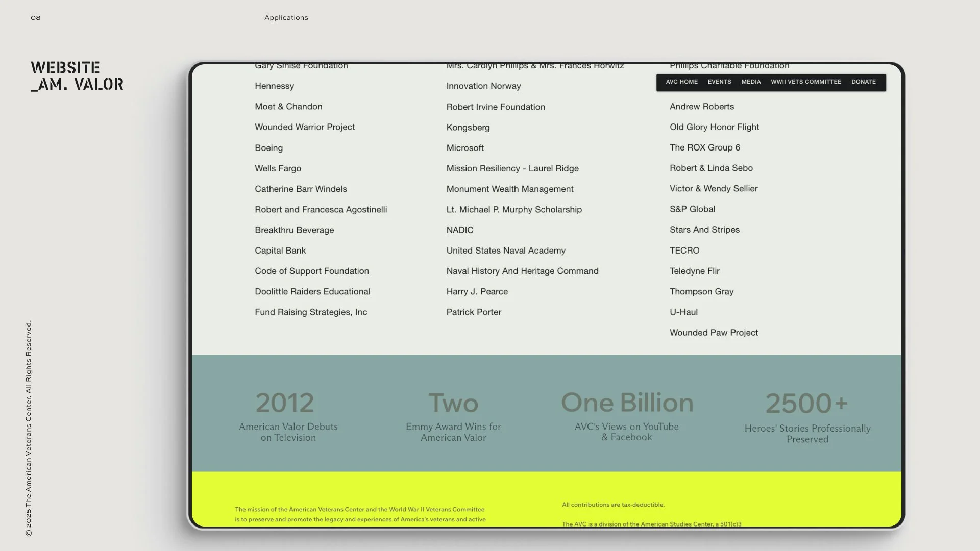Click the 2500+ stories figure
Viewport: 980px width, 551px height.
pyautogui.click(x=806, y=404)
